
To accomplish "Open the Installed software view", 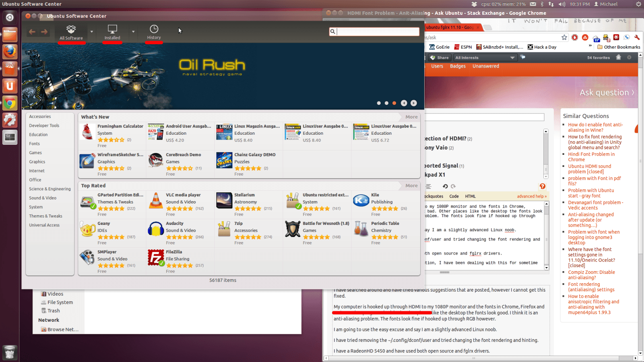I will pyautogui.click(x=112, y=32).
